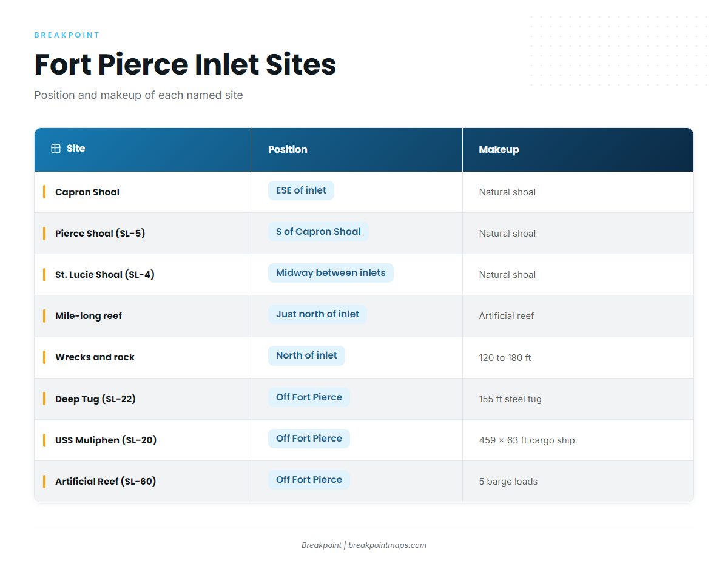Screen dimensions: 728x566
Task: Click the S of Capron Shoal badge
Action: (318, 232)
